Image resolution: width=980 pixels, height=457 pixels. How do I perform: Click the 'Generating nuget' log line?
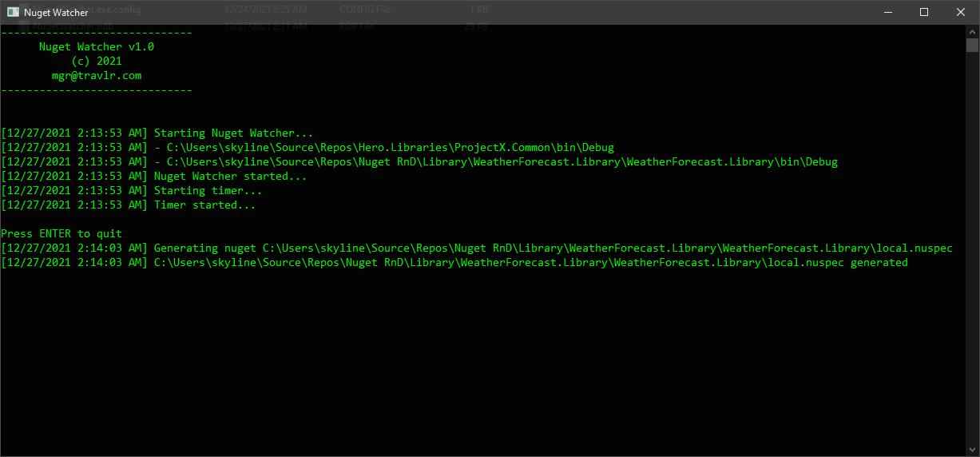(x=477, y=248)
